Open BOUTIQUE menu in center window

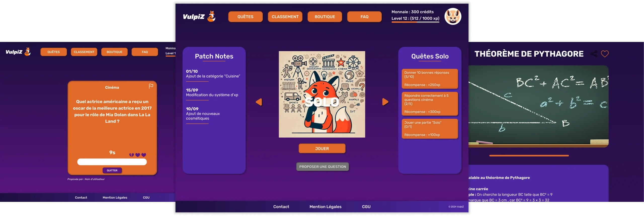325,17
